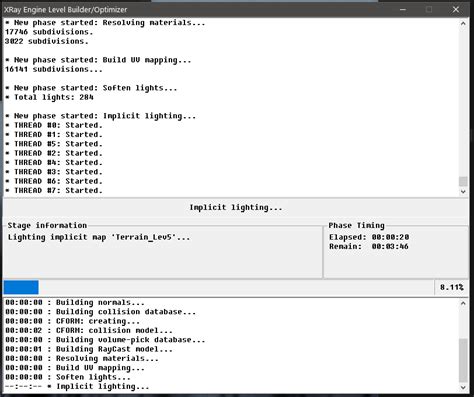The height and width of the screenshot is (397, 474).
Task: Click the lower phase log scrollbar thumb
Action: tap(463, 361)
